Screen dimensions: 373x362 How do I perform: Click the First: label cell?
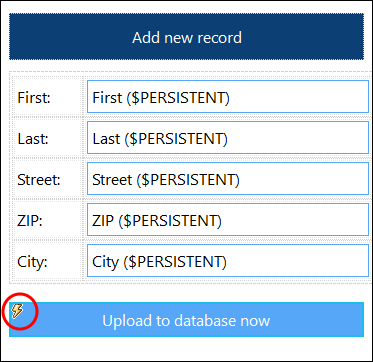[47, 97]
